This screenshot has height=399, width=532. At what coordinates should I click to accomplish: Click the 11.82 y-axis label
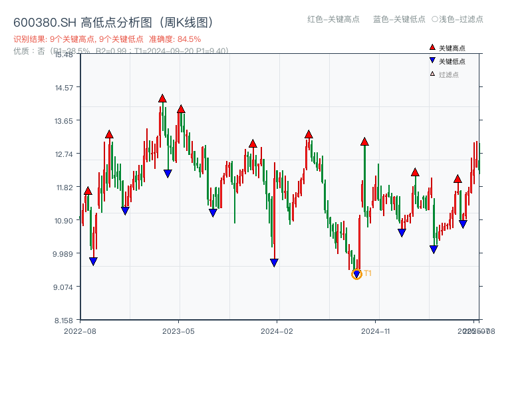coord(65,187)
